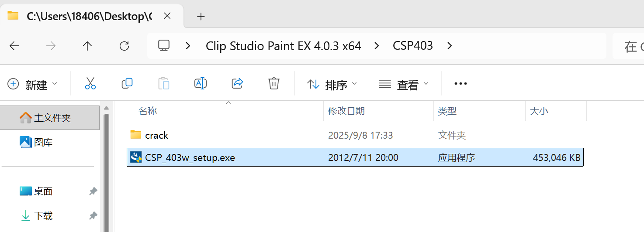The height and width of the screenshot is (232, 644).
Task: Click the Cut scissors icon
Action: tap(90, 84)
